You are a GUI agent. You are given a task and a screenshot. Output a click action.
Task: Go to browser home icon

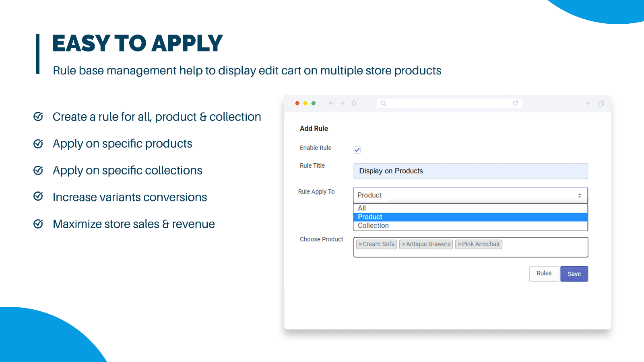tap(354, 103)
